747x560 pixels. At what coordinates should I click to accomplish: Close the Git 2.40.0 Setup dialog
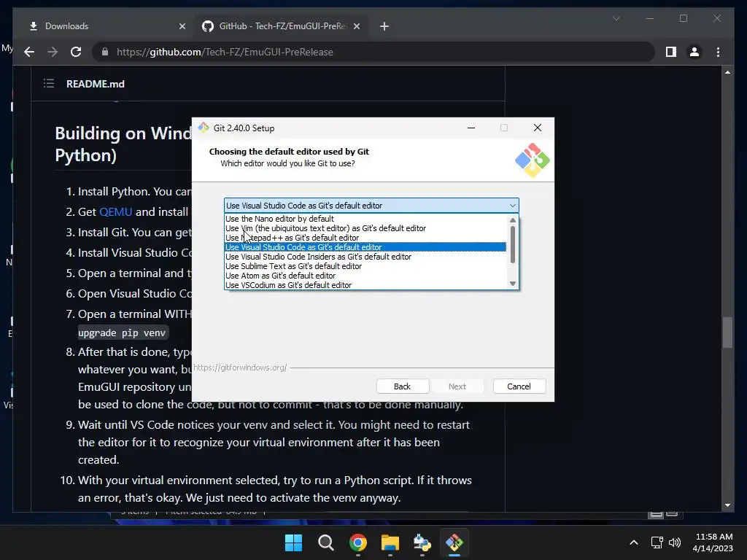click(x=538, y=128)
